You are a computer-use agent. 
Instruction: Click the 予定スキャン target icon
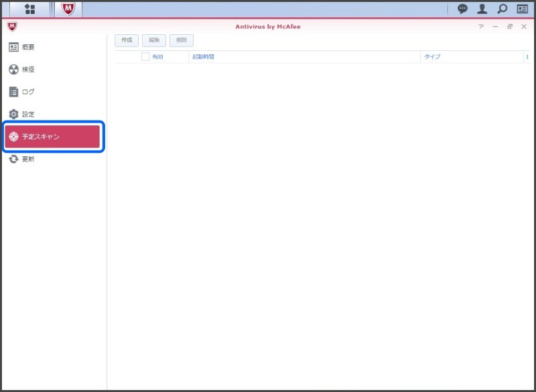click(x=13, y=137)
